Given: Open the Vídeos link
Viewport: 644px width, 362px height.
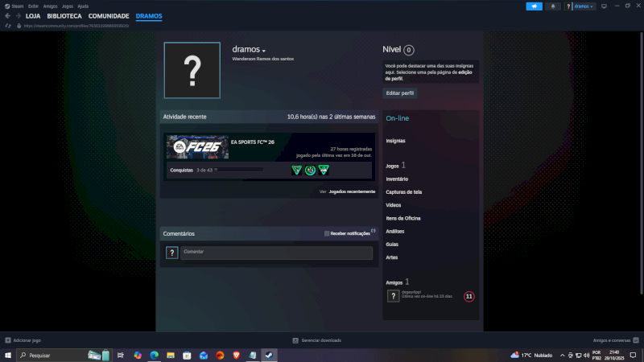Looking at the screenshot, I should [394, 205].
